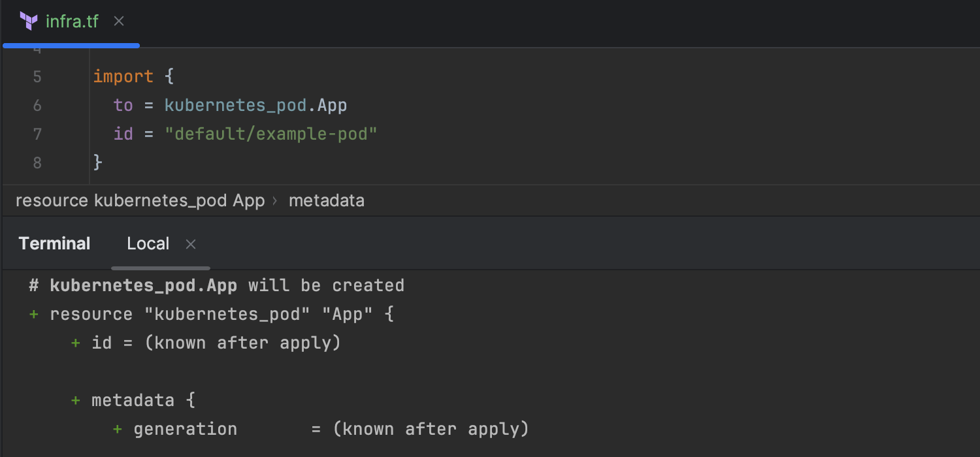Click the Terraform file icon on infra.tf tab

pos(29,22)
